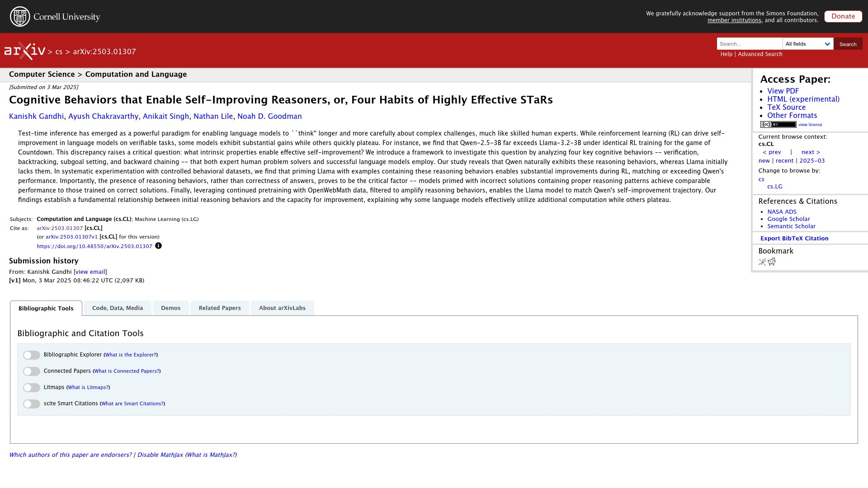The height and width of the screenshot is (488, 868).
Task: Click the DOI info icon
Action: (x=158, y=246)
